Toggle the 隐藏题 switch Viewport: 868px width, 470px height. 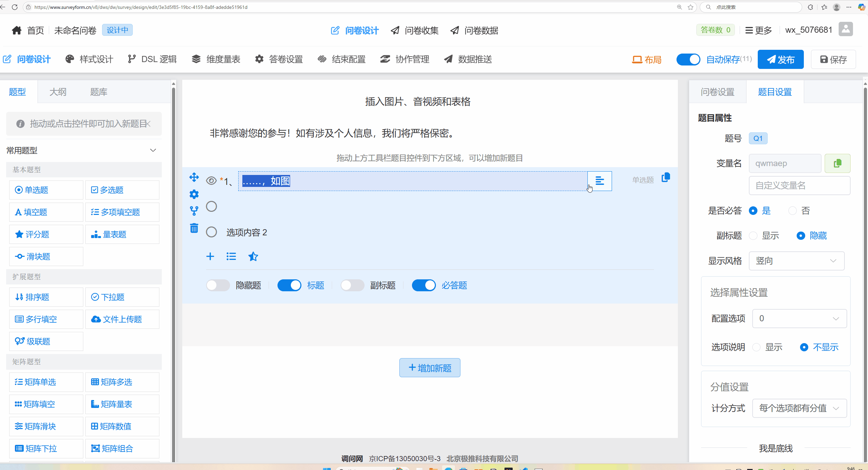coord(218,285)
